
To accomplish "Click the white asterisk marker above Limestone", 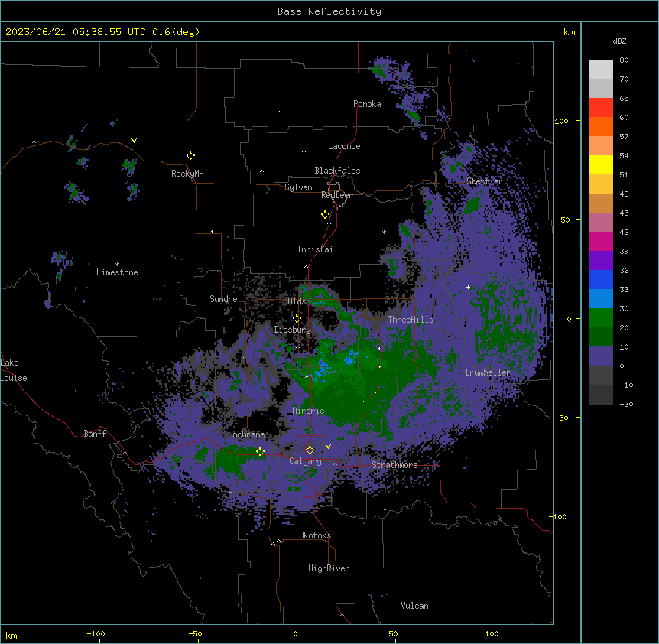I will point(117,265).
